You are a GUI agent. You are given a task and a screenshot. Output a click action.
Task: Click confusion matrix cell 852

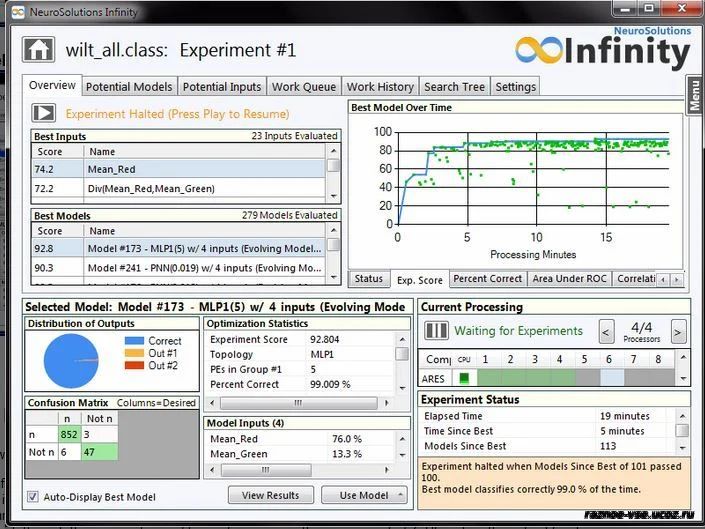(70, 435)
